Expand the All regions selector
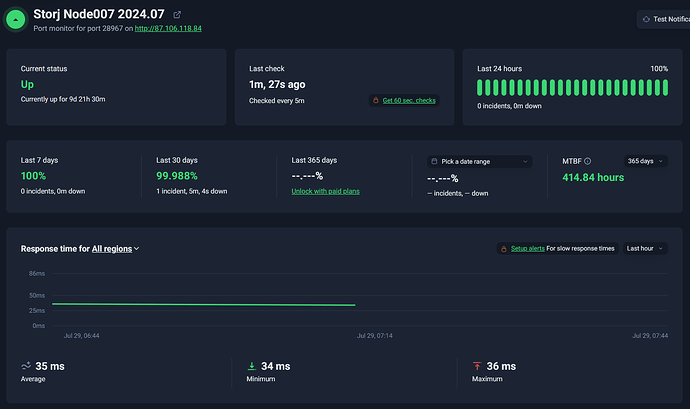Screen dimensions: 690x409 pyautogui.click(x=115, y=249)
